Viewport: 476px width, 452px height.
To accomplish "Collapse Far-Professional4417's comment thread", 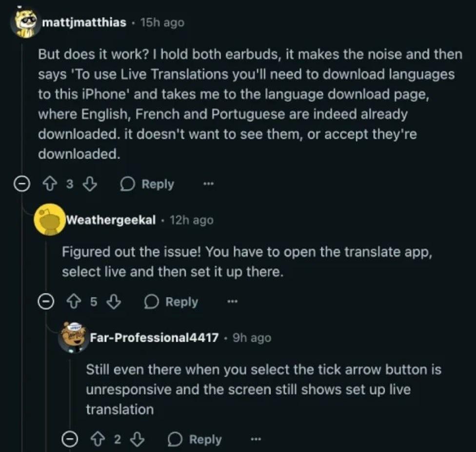I will [69, 440].
